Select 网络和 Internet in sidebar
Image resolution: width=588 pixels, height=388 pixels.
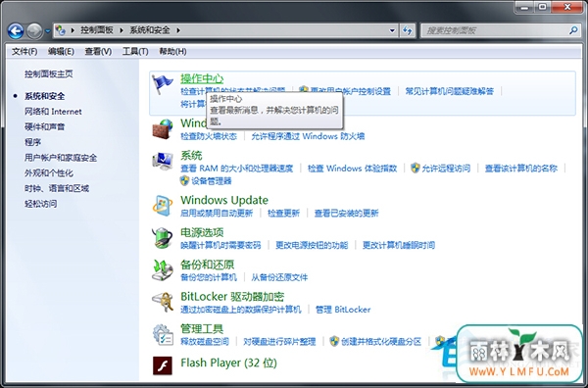[x=53, y=112]
